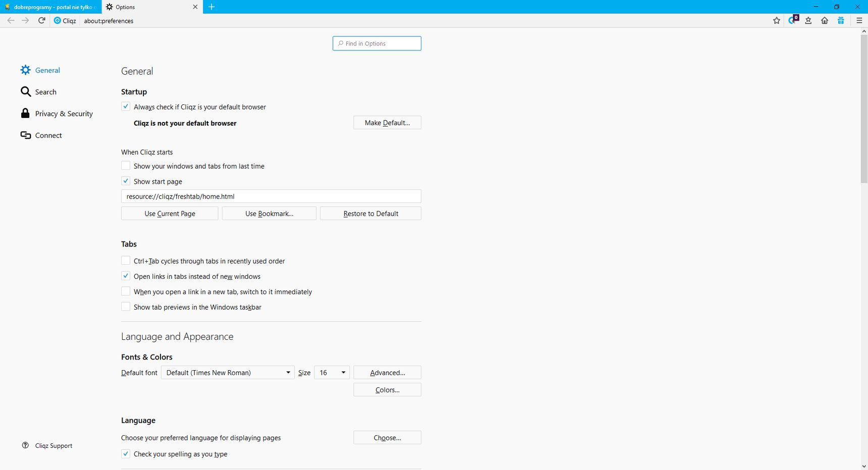The image size is (868, 470).
Task: Click the magnifier icon inside Find in Options
Action: (341, 43)
